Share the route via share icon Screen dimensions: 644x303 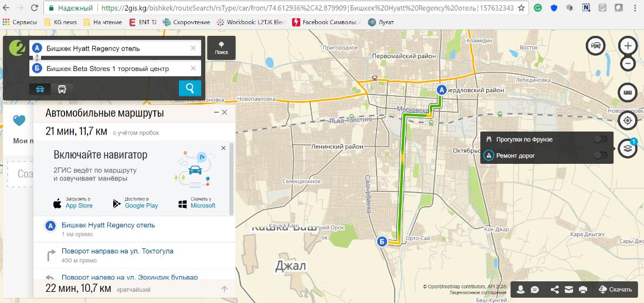click(554, 289)
